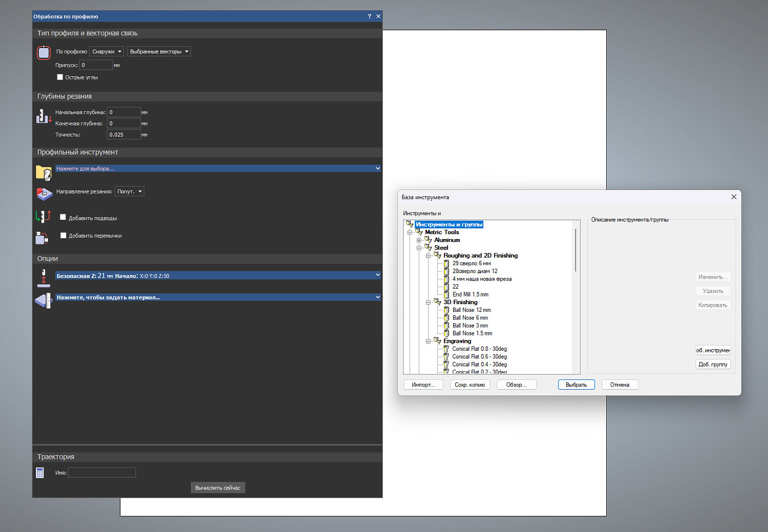Open the Безопасная Z options dropdown

point(218,275)
